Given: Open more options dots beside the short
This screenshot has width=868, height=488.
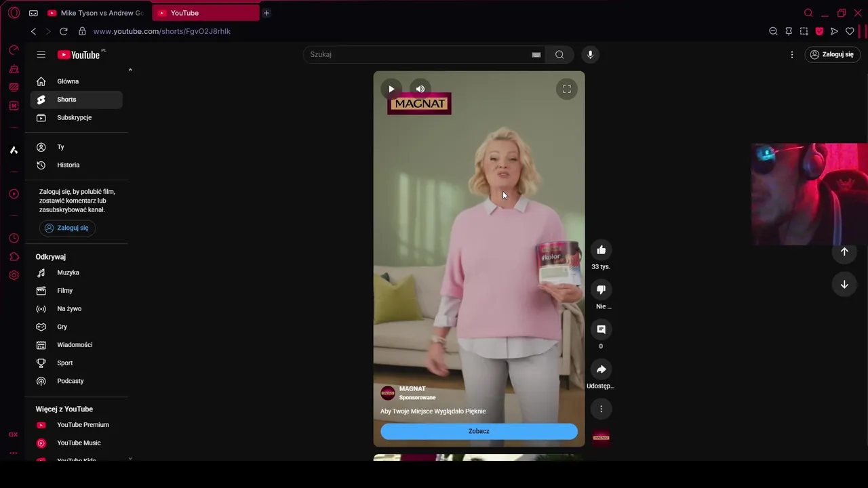Looking at the screenshot, I should pyautogui.click(x=601, y=409).
